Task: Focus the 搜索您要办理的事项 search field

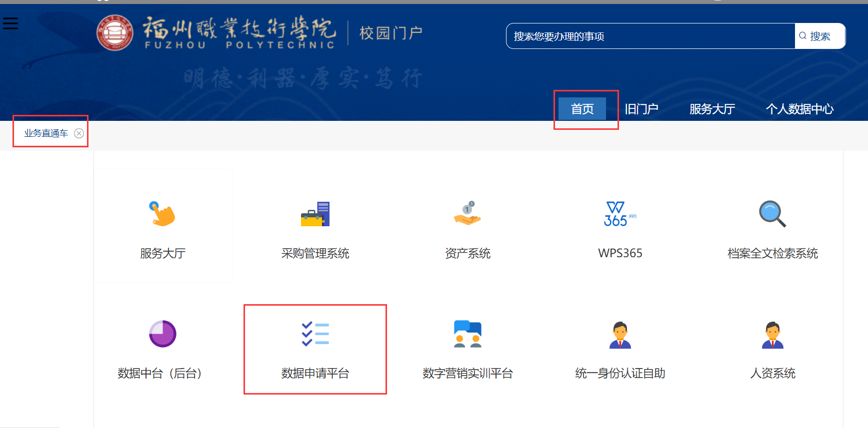Action: (650, 36)
